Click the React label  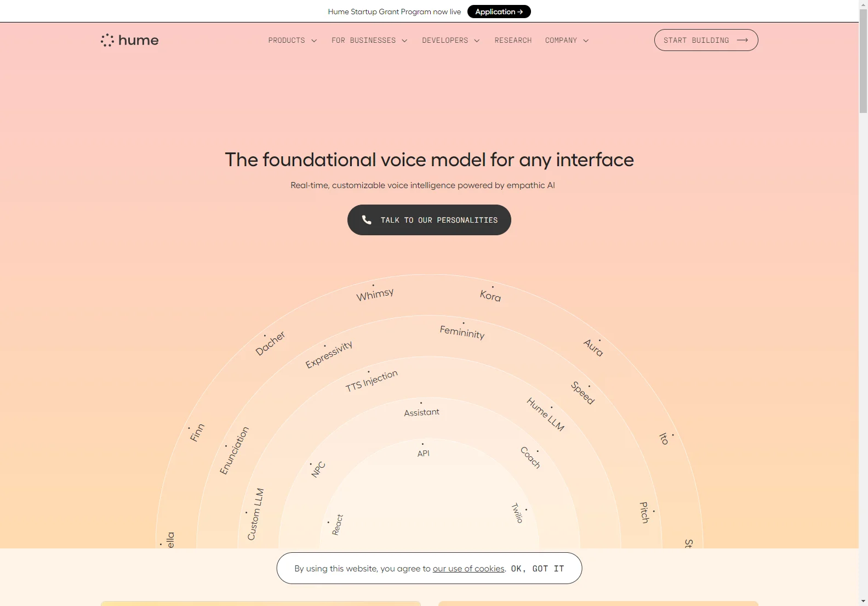coord(338,525)
